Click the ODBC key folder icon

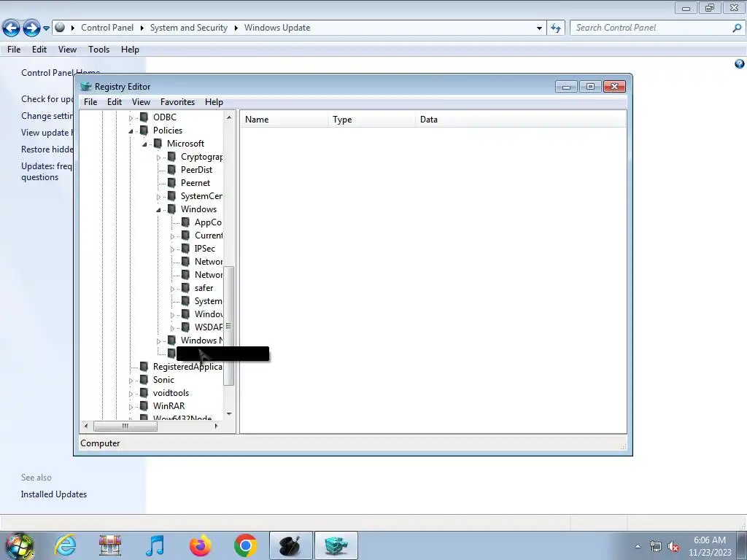click(x=144, y=117)
